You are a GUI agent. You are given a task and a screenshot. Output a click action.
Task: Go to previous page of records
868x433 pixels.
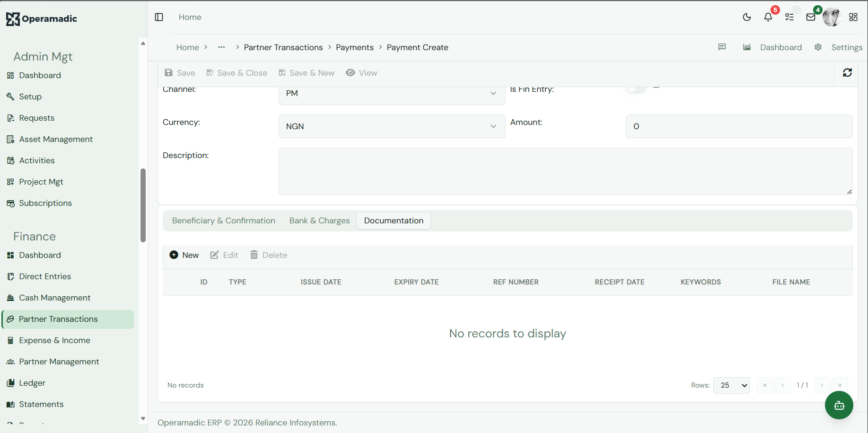[783, 385]
